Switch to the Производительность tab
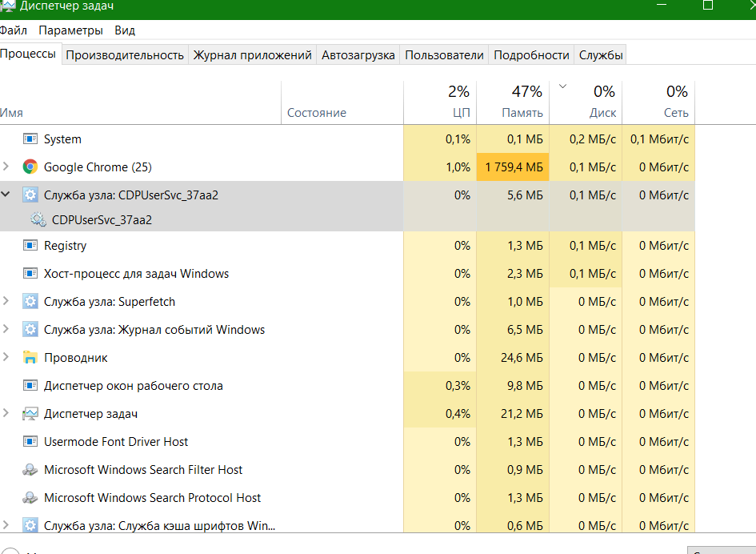The image size is (756, 554). pos(125,55)
